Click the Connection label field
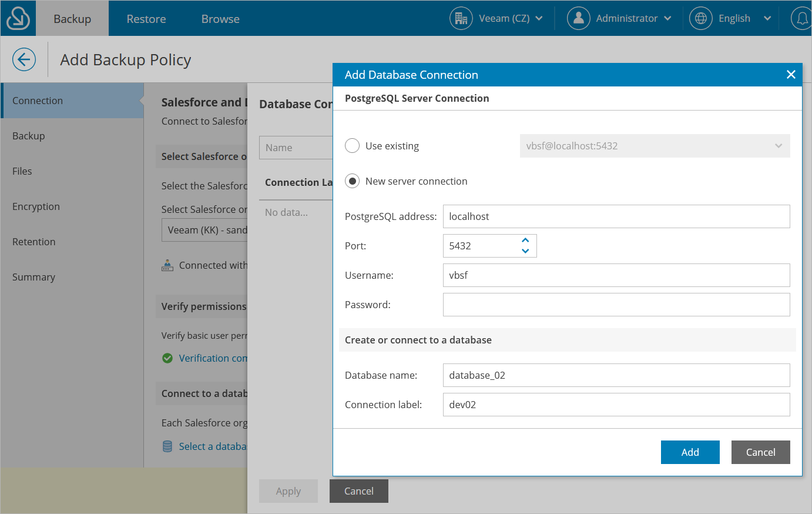This screenshot has height=514, width=812. tap(616, 405)
